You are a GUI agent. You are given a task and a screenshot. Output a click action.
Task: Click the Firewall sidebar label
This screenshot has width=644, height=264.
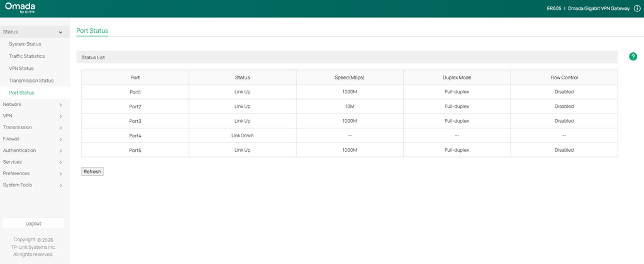(11, 139)
